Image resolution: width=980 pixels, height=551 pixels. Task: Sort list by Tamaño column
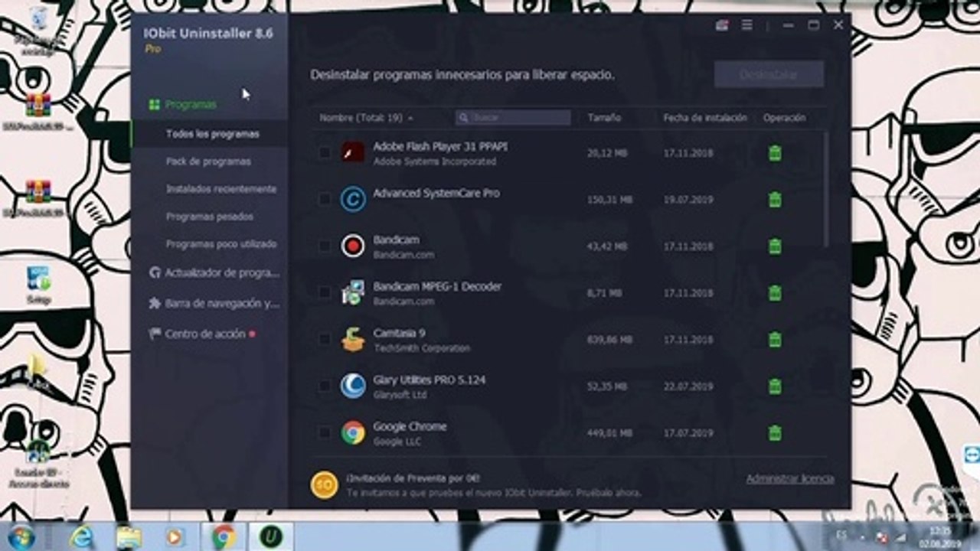(x=604, y=118)
